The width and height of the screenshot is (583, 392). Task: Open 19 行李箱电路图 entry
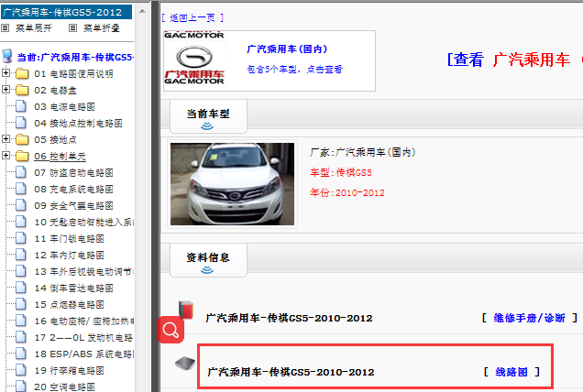[x=69, y=370]
